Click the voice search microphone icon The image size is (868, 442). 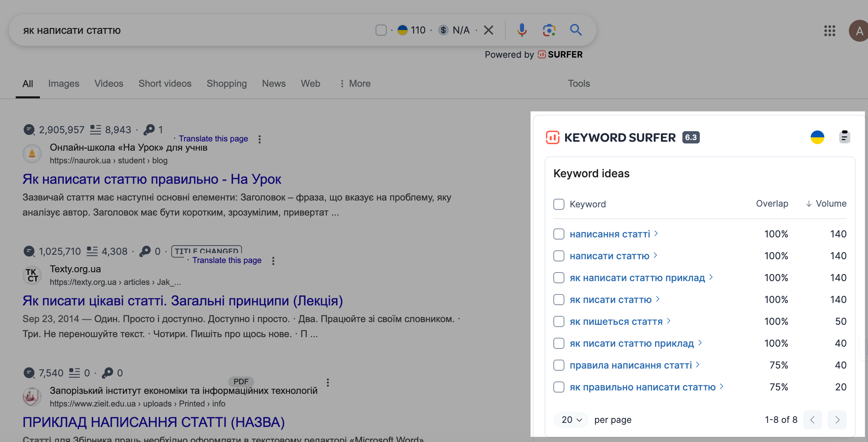click(522, 30)
